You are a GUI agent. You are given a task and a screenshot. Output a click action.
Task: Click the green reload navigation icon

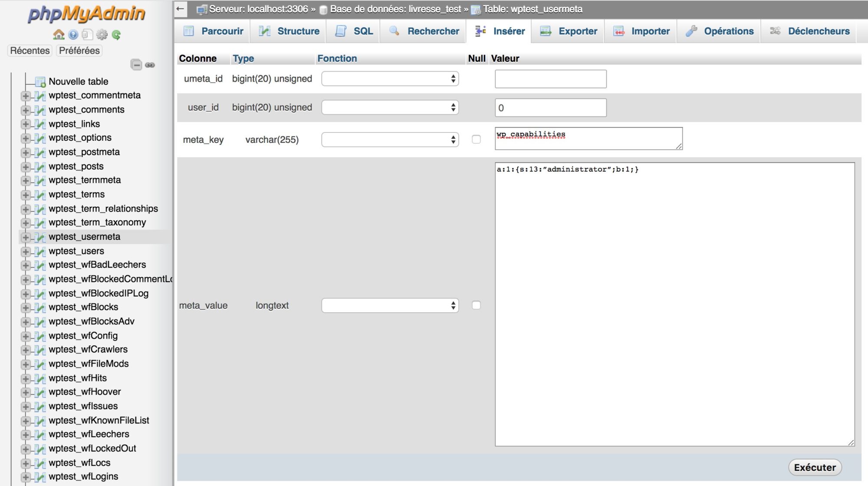[116, 35]
